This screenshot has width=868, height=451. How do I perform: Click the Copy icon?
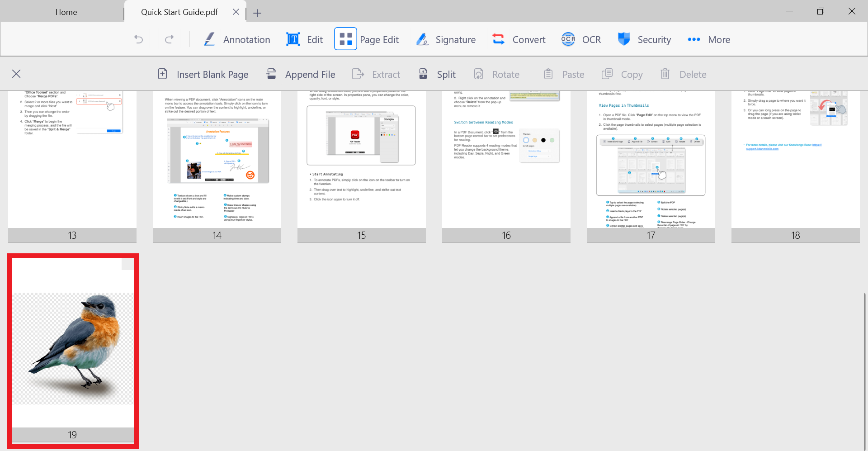coord(607,74)
